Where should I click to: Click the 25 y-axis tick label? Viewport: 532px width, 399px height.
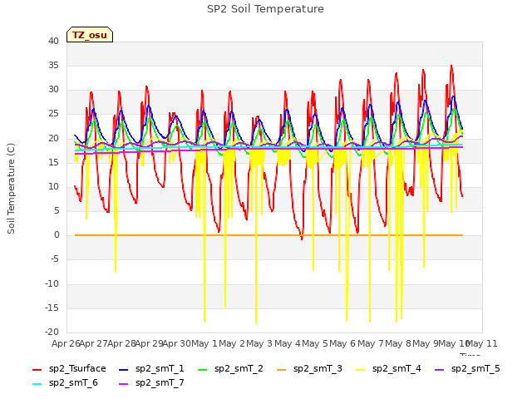(x=53, y=114)
